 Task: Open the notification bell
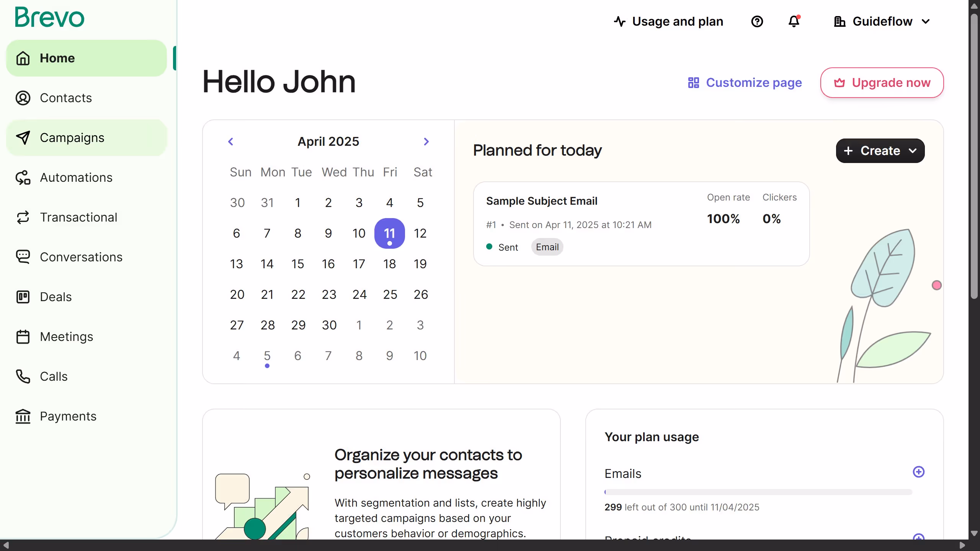coord(793,21)
